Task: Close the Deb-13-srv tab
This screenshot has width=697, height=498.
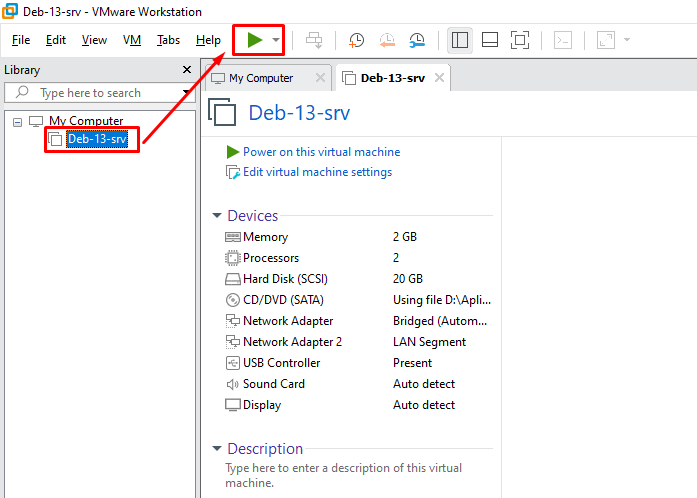Action: pos(437,78)
